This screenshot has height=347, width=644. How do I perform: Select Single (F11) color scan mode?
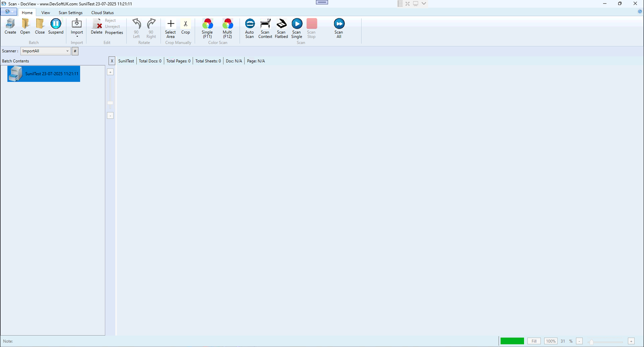[207, 28]
